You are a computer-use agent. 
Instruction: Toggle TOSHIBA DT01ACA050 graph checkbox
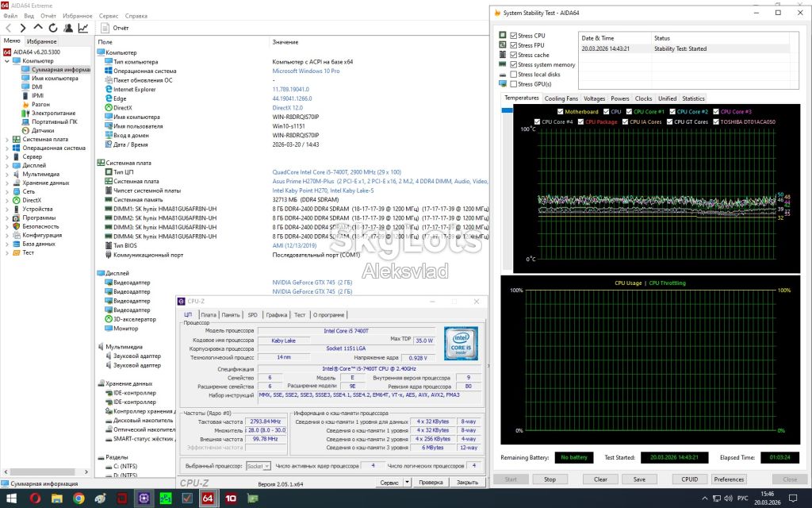[716, 121]
